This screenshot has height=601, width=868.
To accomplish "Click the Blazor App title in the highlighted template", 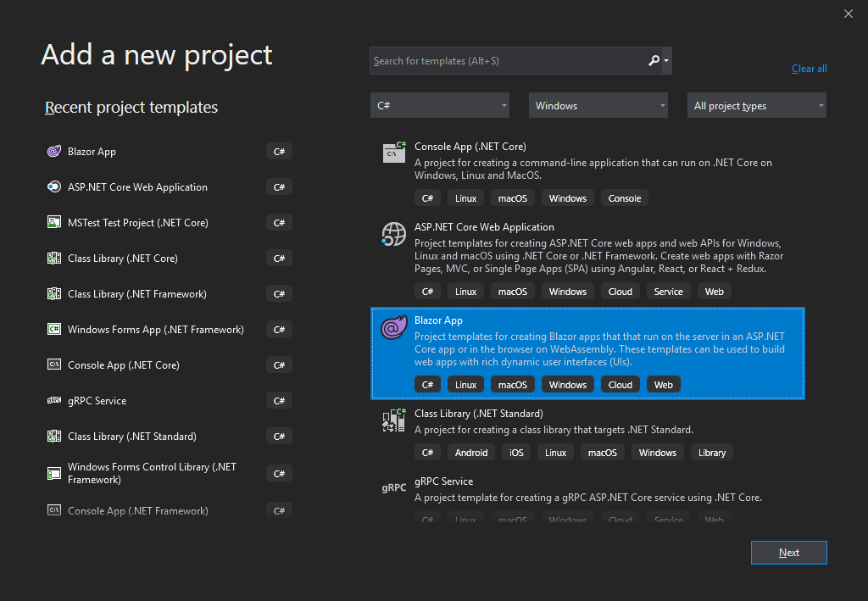I will click(x=438, y=320).
